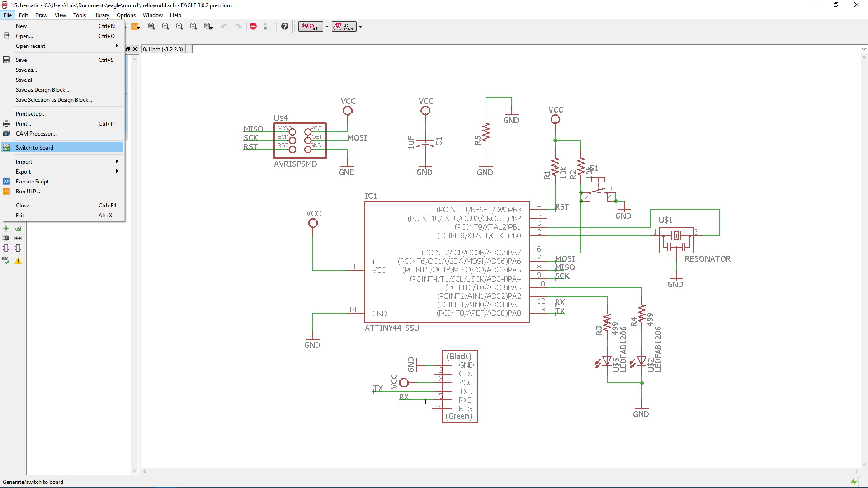Click the lightning status icon bottom right
The image size is (868, 488).
coord(854,482)
